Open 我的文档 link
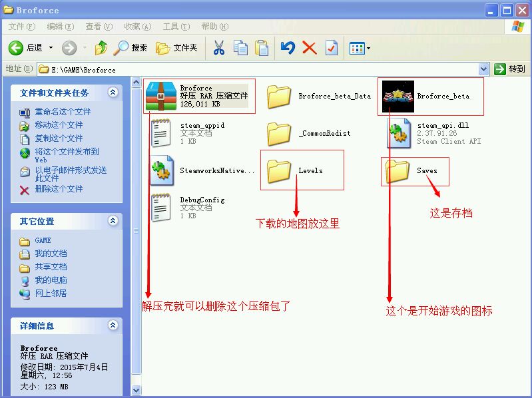The height and width of the screenshot is (398, 532). (x=51, y=254)
